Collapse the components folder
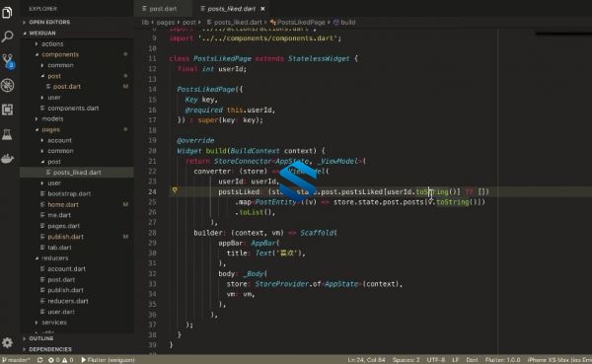Viewport: 592px width, 364px height. tap(60, 54)
